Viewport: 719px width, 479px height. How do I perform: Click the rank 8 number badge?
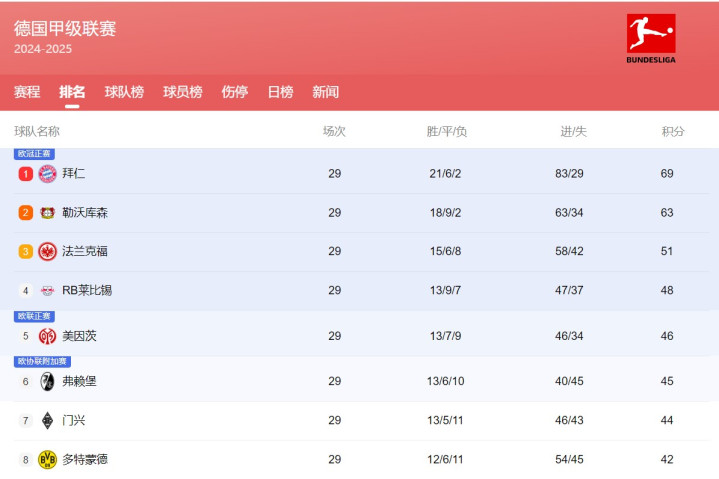[x=26, y=459]
